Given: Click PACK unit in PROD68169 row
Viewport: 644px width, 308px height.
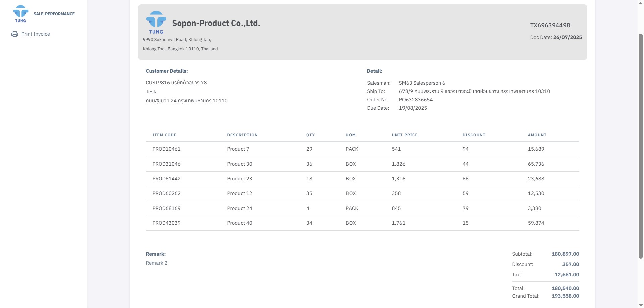Looking at the screenshot, I should click(x=352, y=208).
